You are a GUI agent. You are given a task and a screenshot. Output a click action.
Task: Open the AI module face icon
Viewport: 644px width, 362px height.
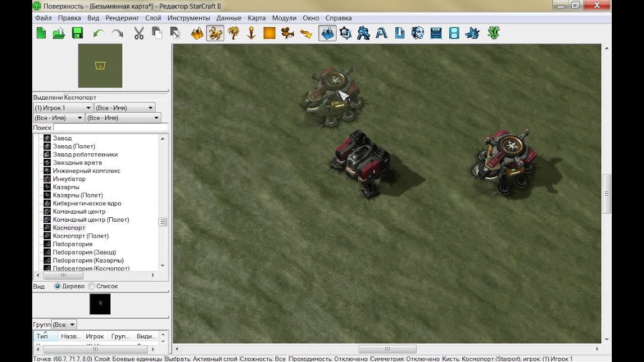418,34
